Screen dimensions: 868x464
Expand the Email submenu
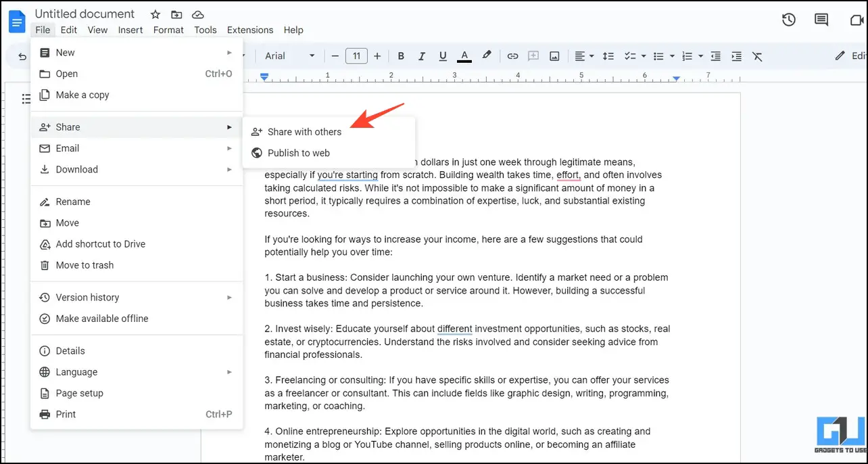click(137, 148)
